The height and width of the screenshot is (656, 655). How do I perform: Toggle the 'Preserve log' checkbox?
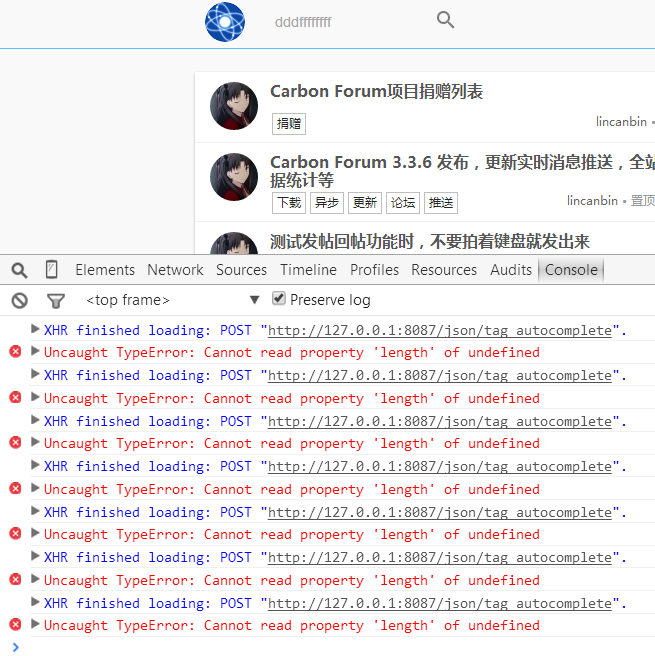pyautogui.click(x=279, y=299)
